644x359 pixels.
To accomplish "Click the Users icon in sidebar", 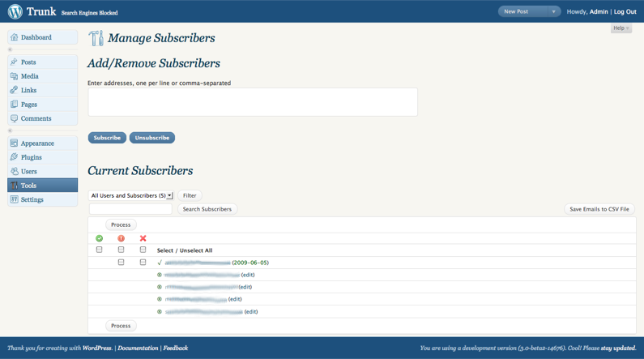I will click(x=15, y=171).
